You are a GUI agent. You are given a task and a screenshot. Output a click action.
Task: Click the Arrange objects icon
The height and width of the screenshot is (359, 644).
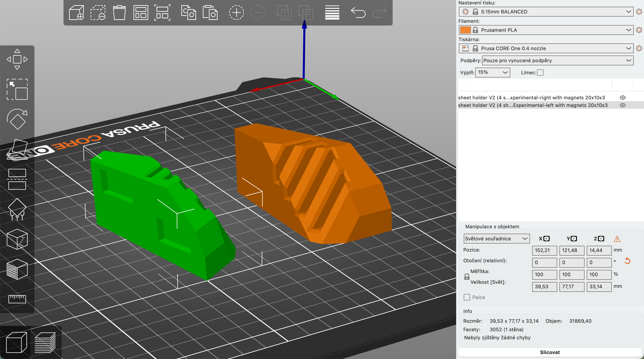click(141, 13)
